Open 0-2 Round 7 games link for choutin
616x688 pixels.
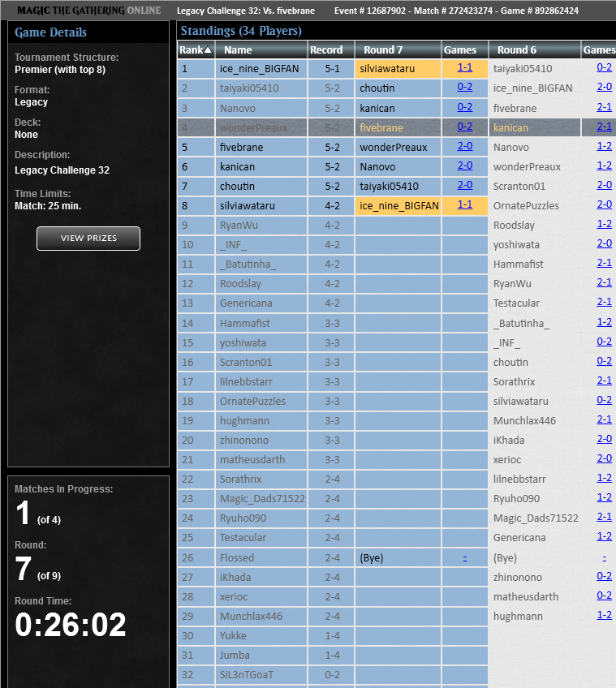coord(465,87)
